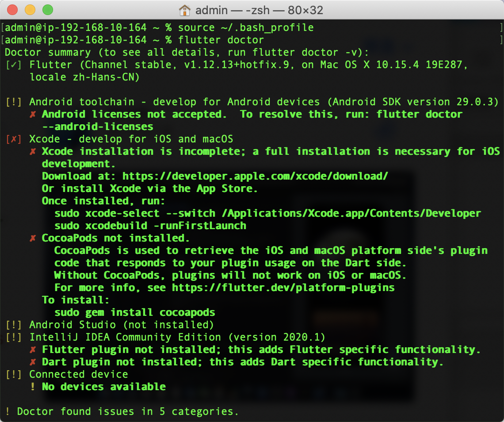Click the 'Connected device' line

point(79,374)
